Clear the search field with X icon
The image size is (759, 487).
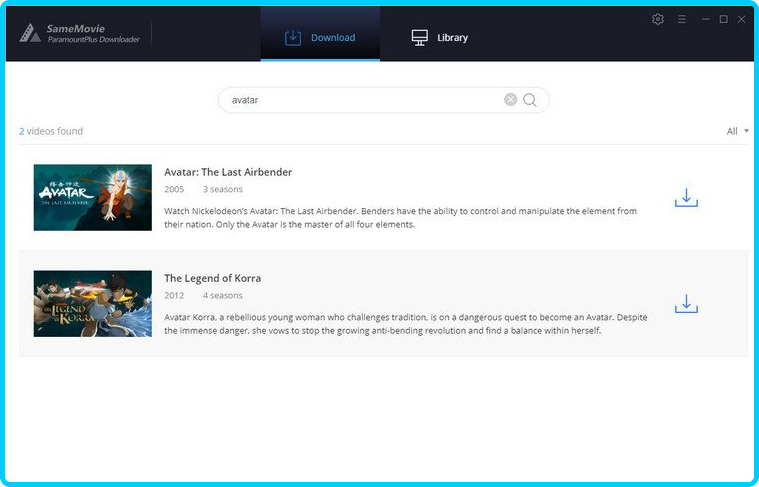[510, 100]
